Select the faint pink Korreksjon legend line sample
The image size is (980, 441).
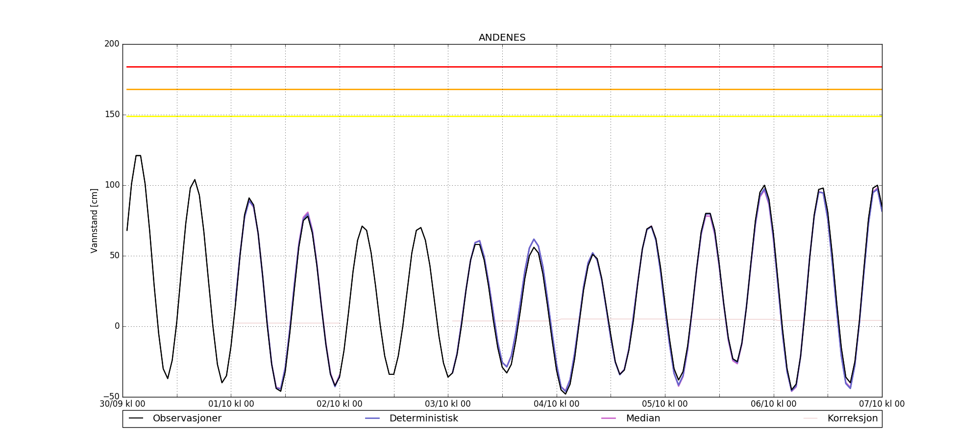click(810, 418)
